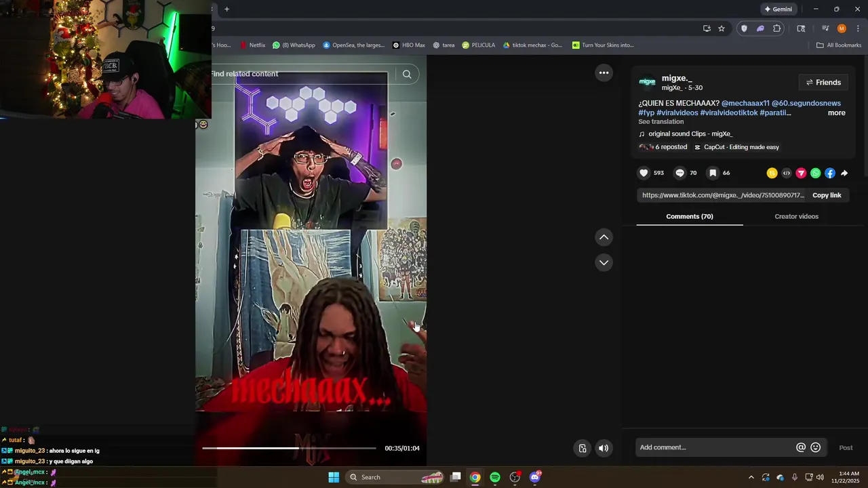The width and height of the screenshot is (868, 488).
Task: Click the 6 reposted label
Action: [671, 147]
